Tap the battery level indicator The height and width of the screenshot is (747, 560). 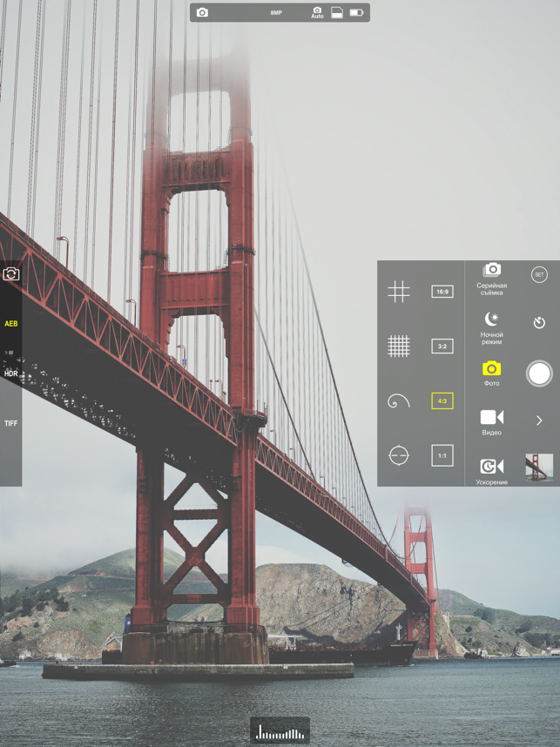[x=356, y=12]
